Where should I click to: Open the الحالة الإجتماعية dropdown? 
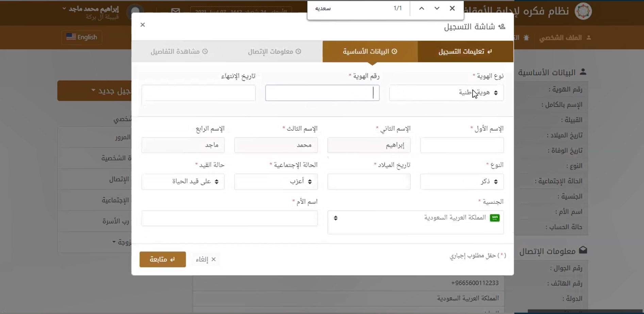[276, 182]
